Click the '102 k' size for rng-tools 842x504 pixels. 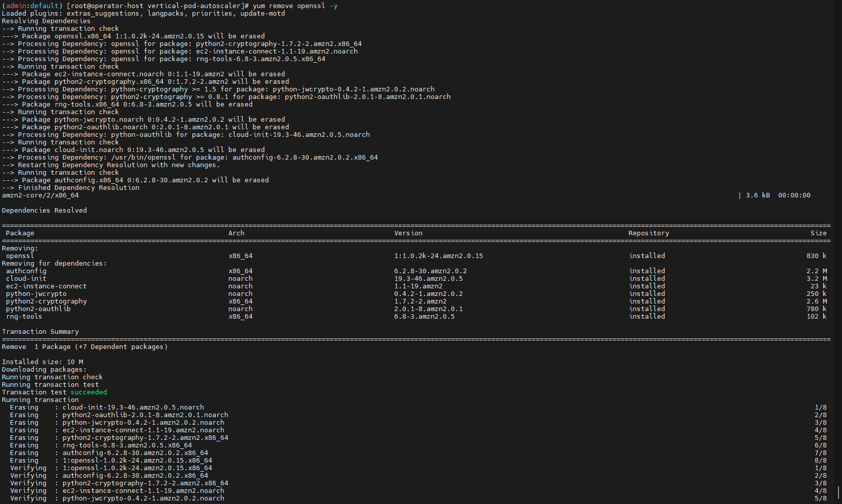tap(817, 317)
